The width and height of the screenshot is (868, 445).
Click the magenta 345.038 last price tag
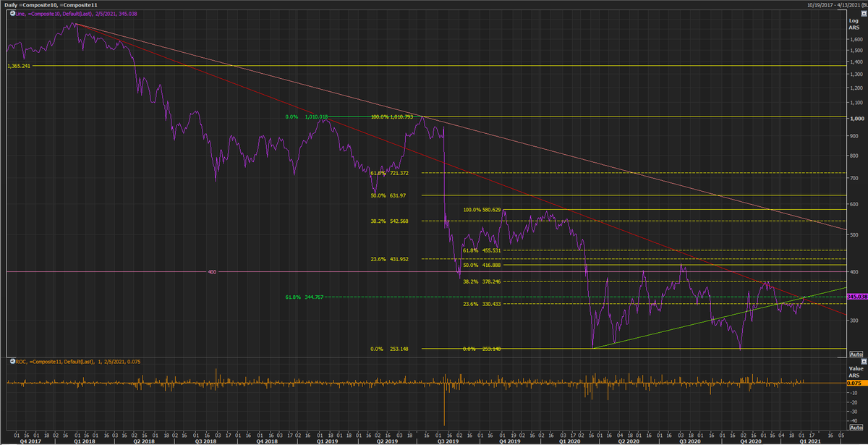tap(856, 297)
